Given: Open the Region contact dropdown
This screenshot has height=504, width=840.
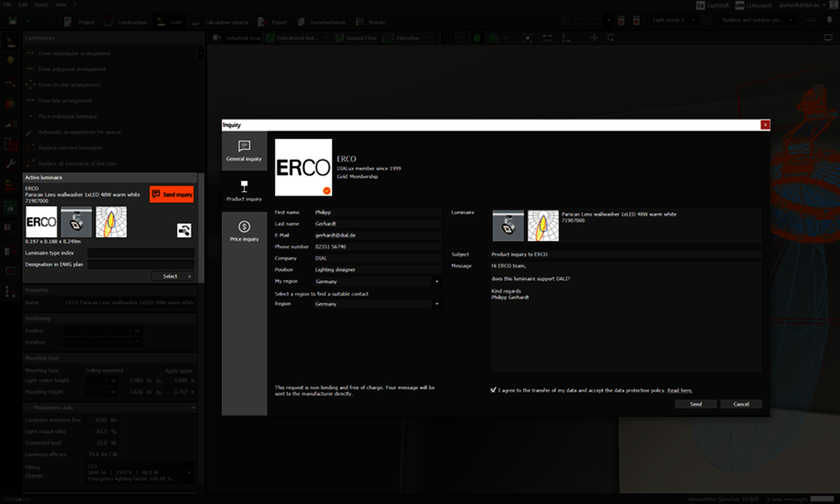Looking at the screenshot, I should tap(437, 304).
